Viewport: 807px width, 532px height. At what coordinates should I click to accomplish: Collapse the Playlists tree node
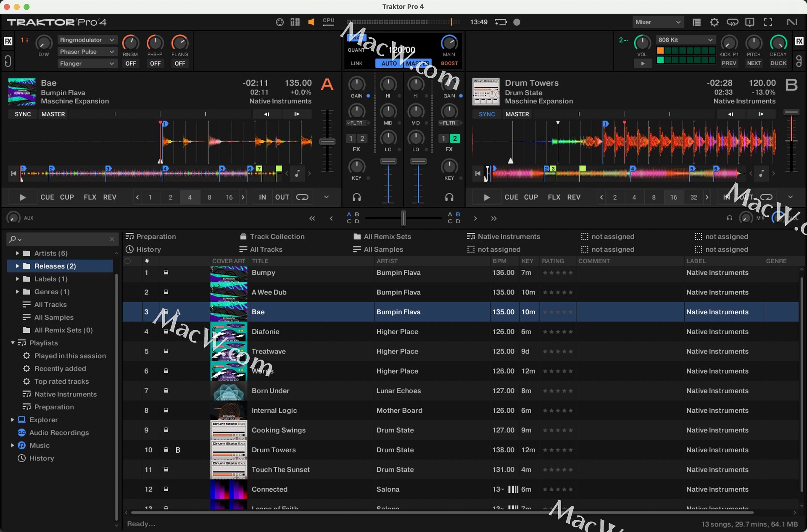pos(13,343)
